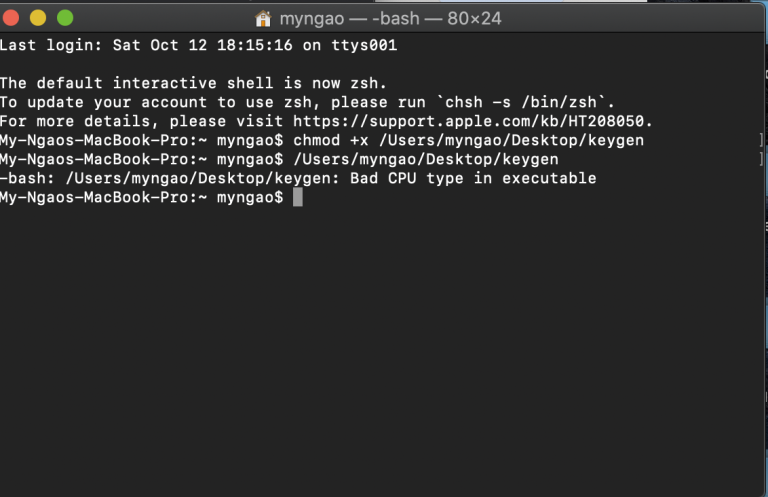Click the /Users/myngao/Desktop/keygen path on second prompt
The image size is (768, 497).
coord(426,159)
